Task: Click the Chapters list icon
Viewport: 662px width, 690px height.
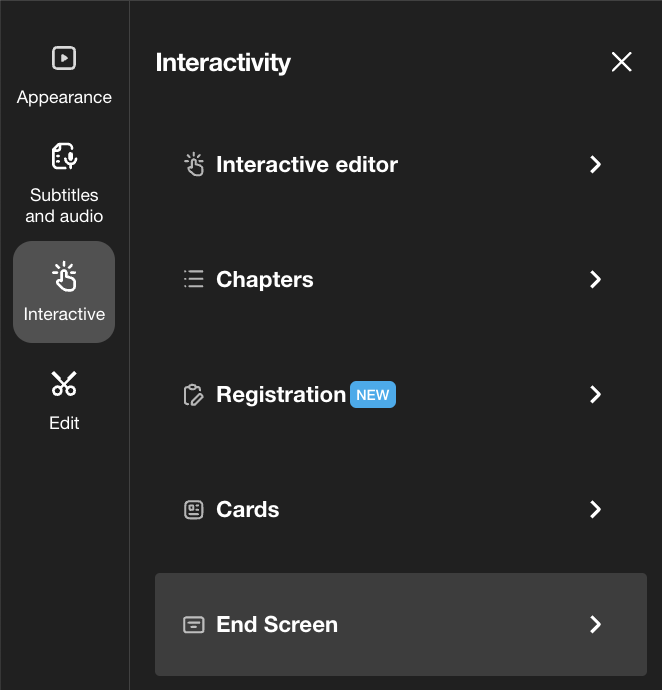Action: click(x=194, y=280)
